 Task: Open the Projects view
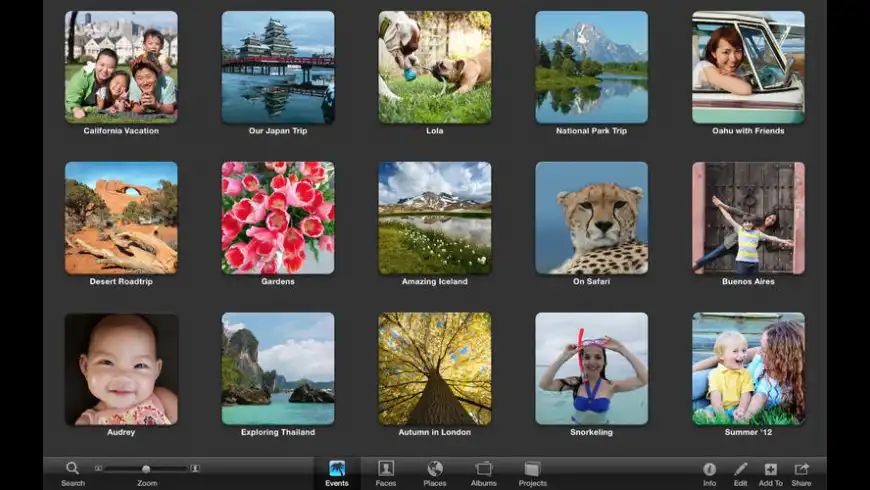532,468
